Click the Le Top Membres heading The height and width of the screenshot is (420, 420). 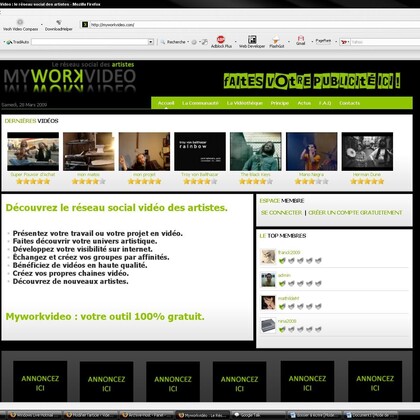coord(283,236)
